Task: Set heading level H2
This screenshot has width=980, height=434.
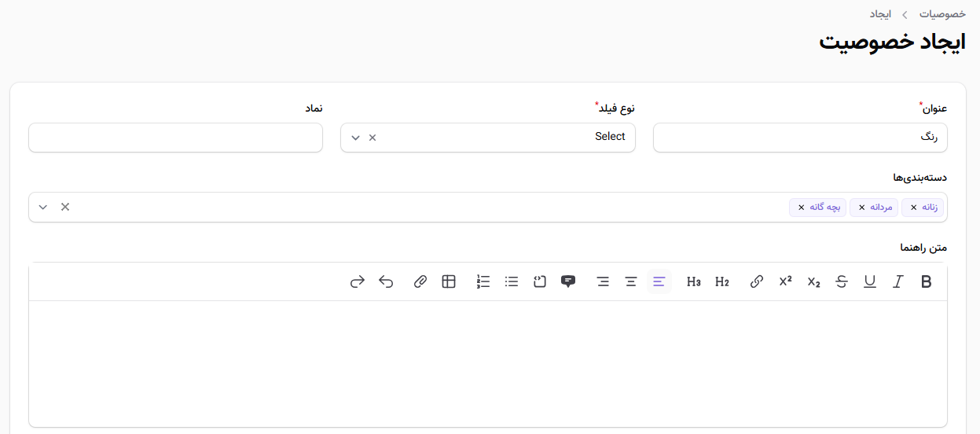Action: 721,281
